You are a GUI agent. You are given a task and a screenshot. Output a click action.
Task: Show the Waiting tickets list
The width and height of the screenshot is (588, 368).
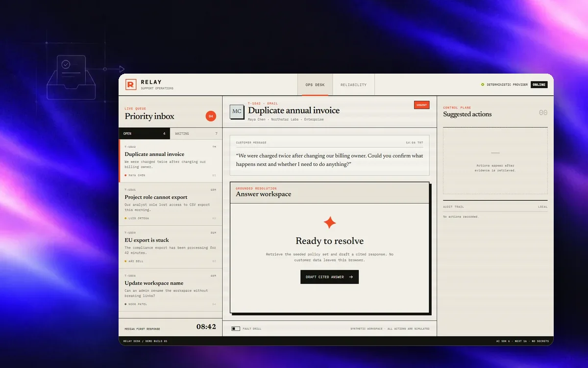(196, 133)
